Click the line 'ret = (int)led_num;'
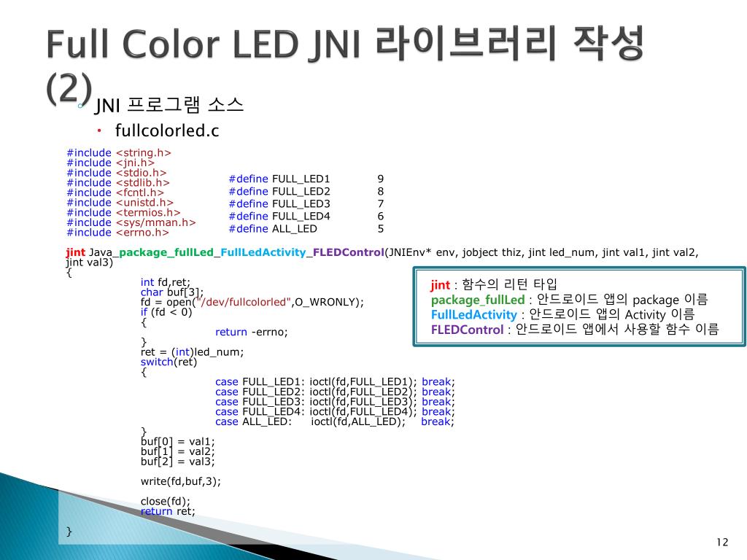The width and height of the screenshot is (747, 560). click(192, 352)
